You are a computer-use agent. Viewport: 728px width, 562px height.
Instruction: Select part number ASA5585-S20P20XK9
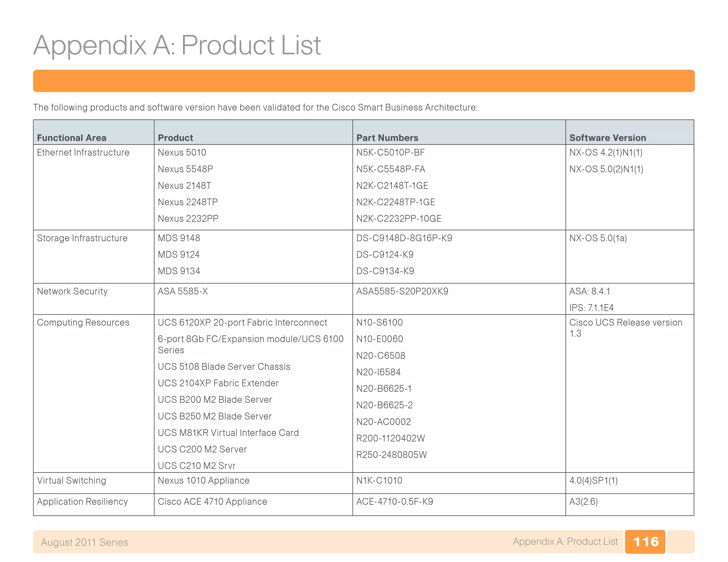[x=402, y=291]
